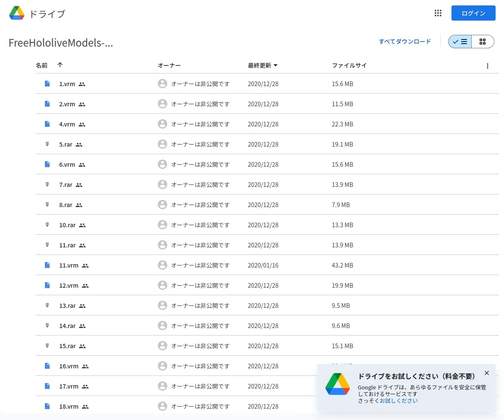Click すべてダウンロード link
This screenshot has width=504, height=420.
point(405,42)
